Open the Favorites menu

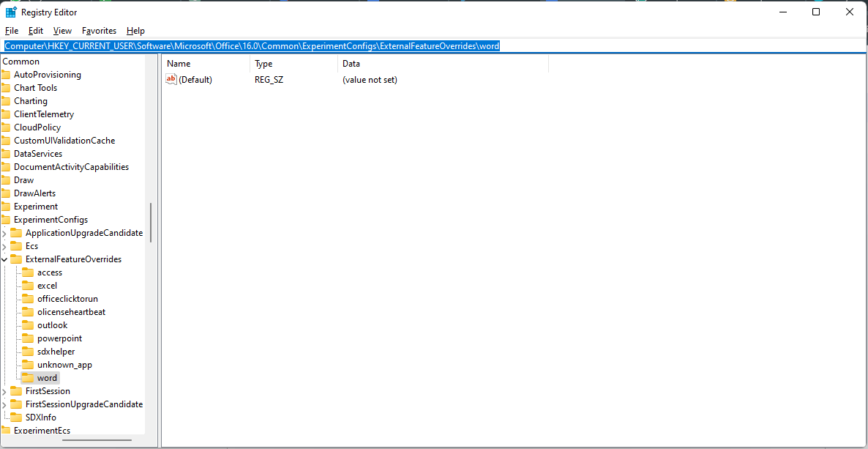pyautogui.click(x=99, y=31)
